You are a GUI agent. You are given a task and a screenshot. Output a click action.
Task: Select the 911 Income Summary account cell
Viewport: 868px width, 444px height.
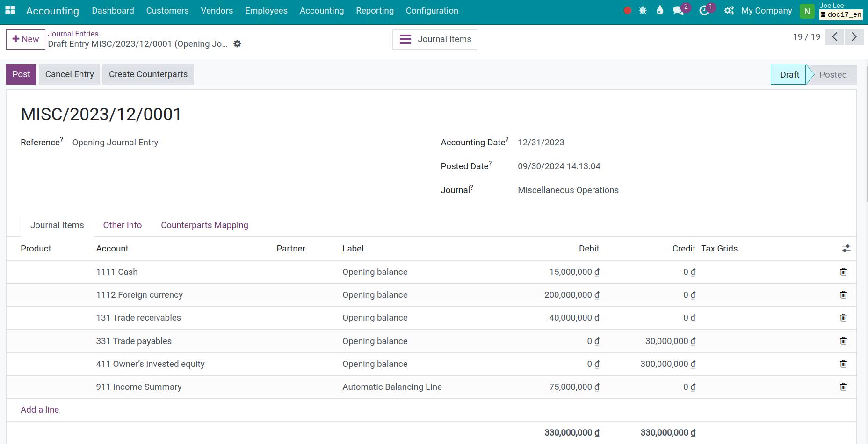click(x=139, y=387)
